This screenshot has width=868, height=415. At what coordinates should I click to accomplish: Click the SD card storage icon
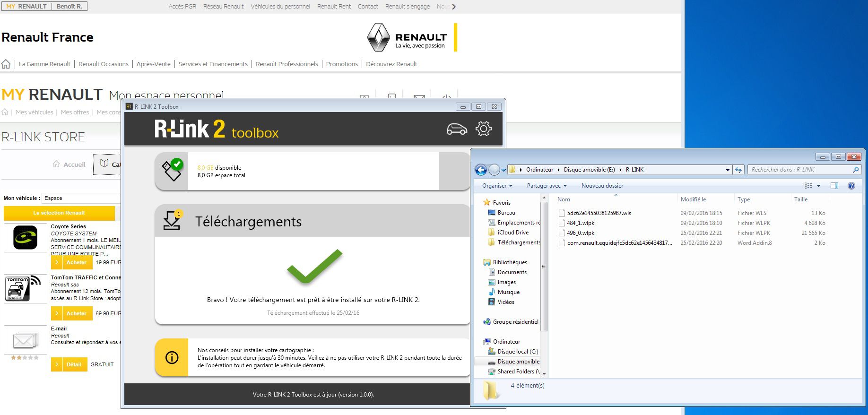pyautogui.click(x=172, y=171)
